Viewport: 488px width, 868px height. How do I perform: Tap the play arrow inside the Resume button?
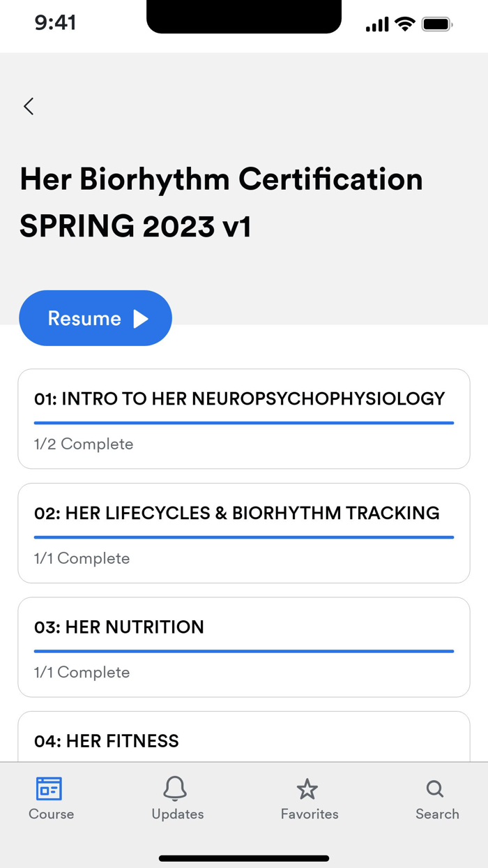(142, 317)
